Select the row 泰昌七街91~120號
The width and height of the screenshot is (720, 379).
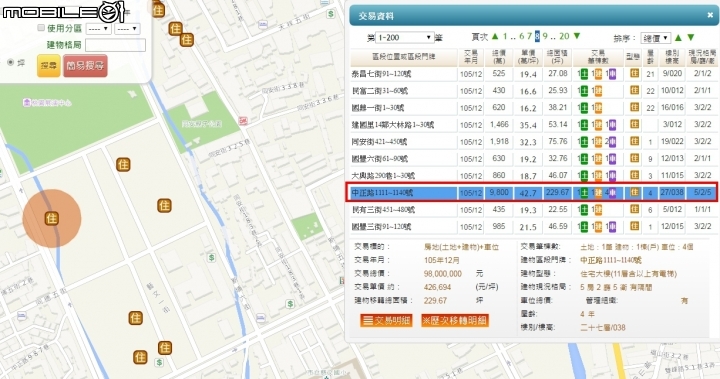coord(533,74)
